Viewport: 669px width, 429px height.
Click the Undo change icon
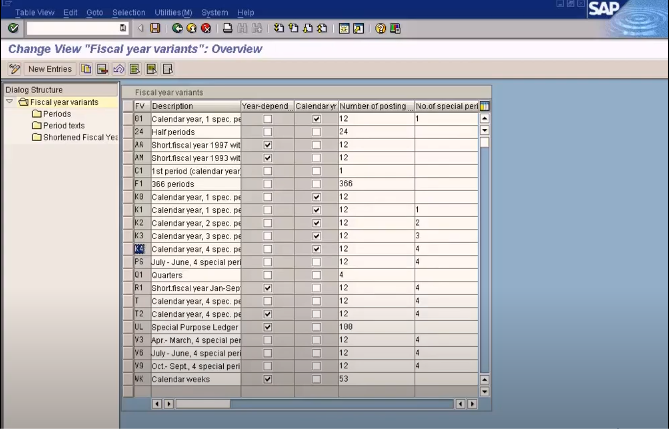pos(119,69)
